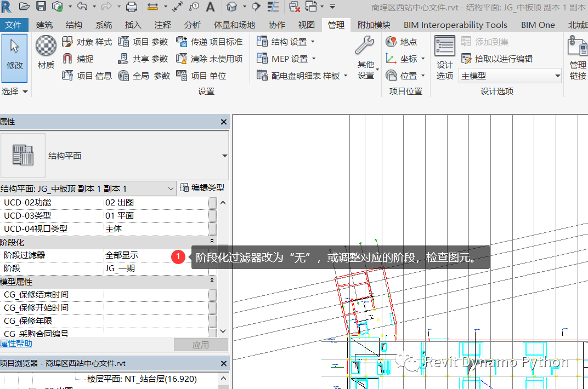Switch to the 附加模块 (Add-Ins) tab
The image size is (588, 389).
[x=374, y=25]
